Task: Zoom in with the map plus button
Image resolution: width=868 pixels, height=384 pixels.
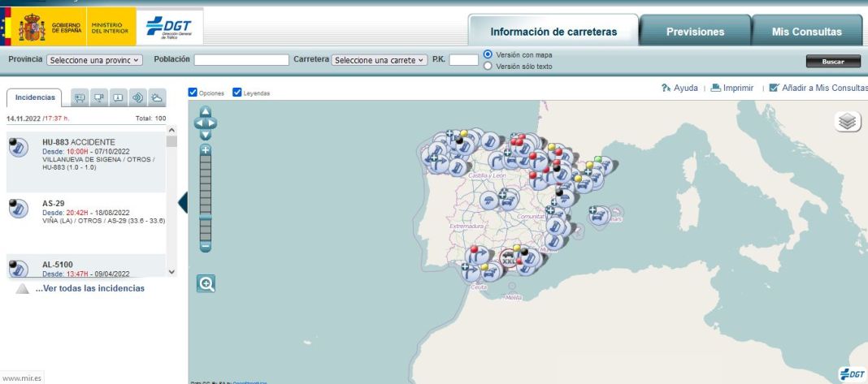Action: pos(206,149)
